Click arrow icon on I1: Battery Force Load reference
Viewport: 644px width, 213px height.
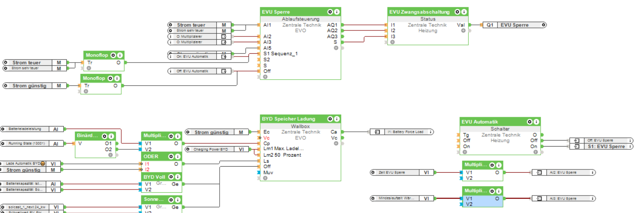pos(377,132)
